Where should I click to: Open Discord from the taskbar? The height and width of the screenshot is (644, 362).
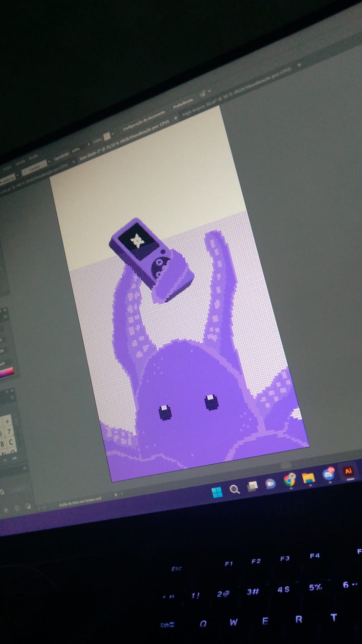click(x=329, y=475)
